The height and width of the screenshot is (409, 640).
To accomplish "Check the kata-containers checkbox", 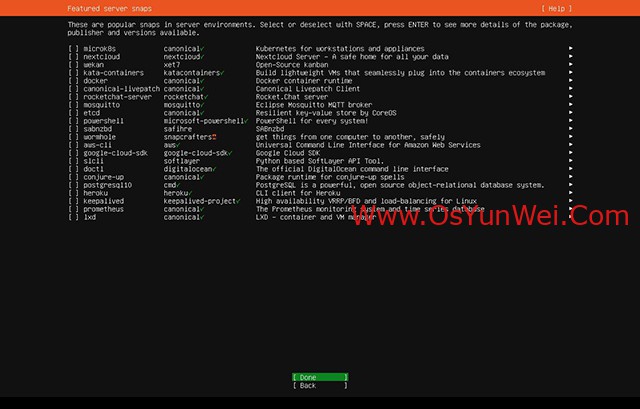I will point(73,73).
